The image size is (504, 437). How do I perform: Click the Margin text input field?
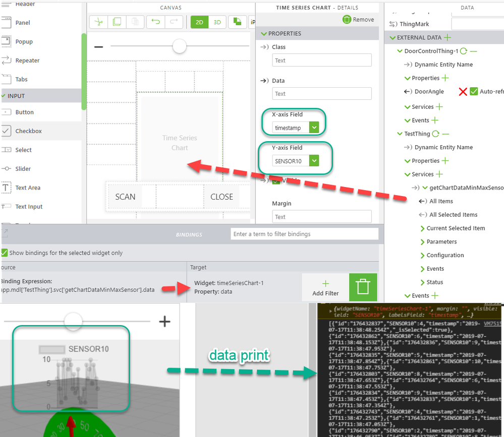pos(322,217)
